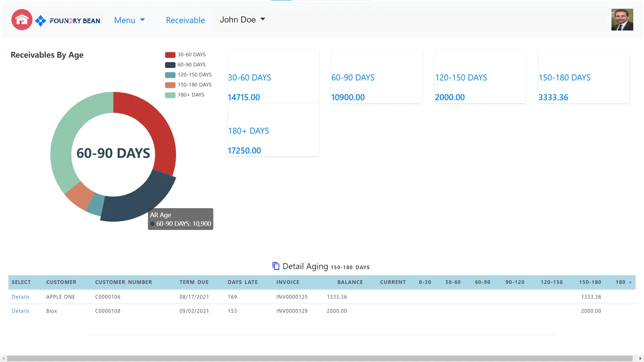Click the 10900.00 amount
This screenshot has width=644, height=362.
(x=348, y=97)
